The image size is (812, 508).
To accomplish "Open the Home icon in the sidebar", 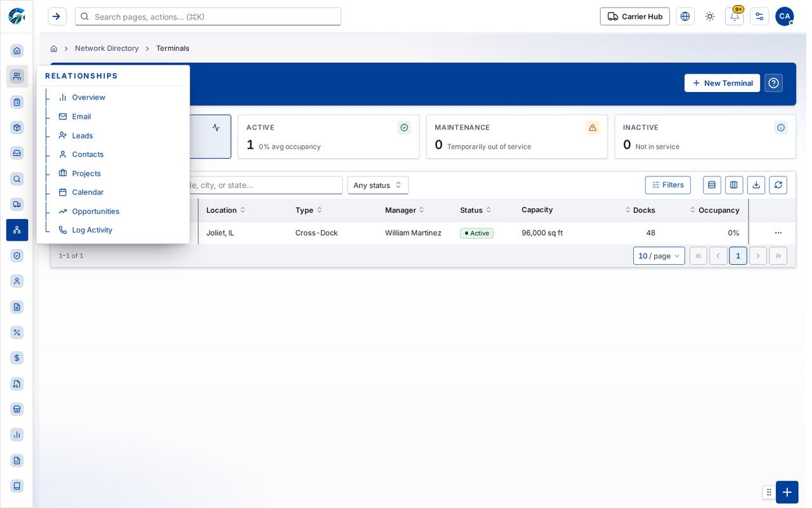I will (17, 51).
